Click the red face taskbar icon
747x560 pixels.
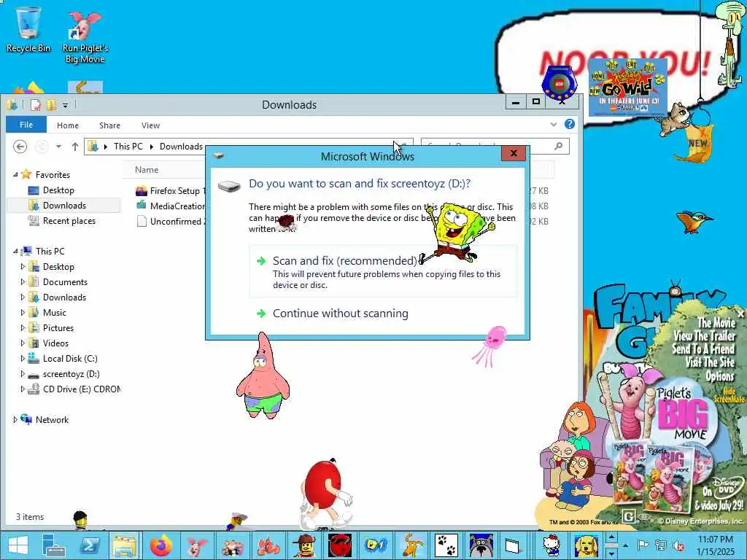click(x=340, y=545)
